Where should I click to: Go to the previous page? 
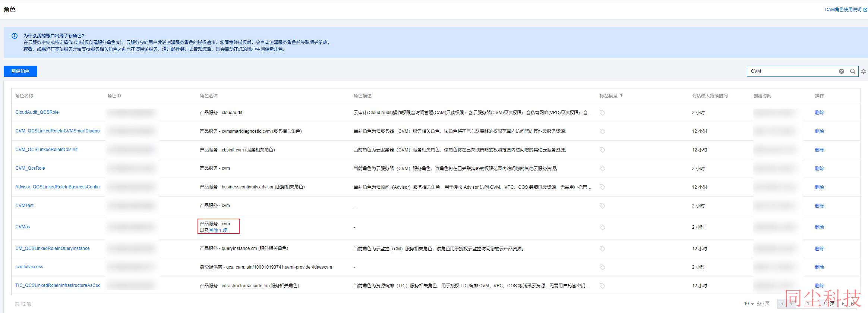(x=791, y=304)
